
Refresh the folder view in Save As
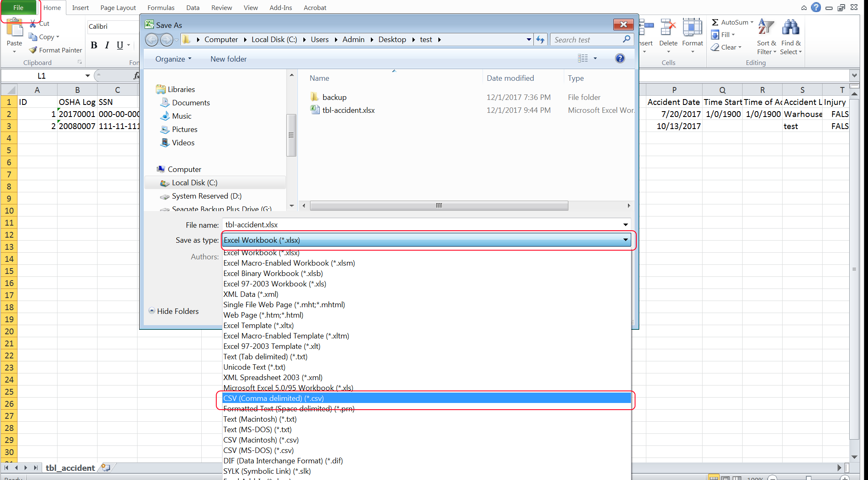[540, 40]
